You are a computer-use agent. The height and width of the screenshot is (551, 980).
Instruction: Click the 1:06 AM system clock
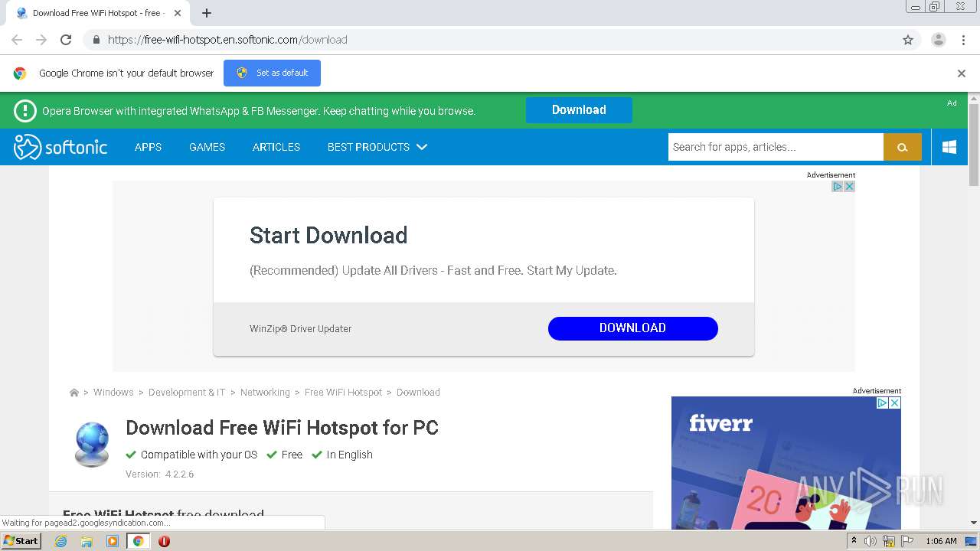coord(941,541)
